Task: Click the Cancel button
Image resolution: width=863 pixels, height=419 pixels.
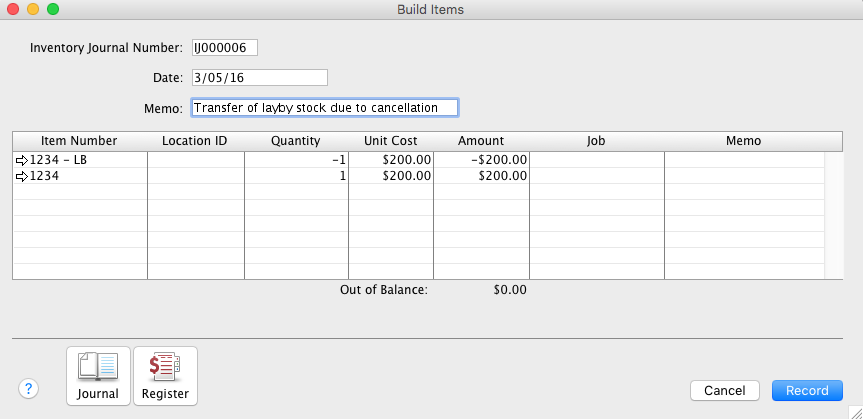Action: pos(725,390)
